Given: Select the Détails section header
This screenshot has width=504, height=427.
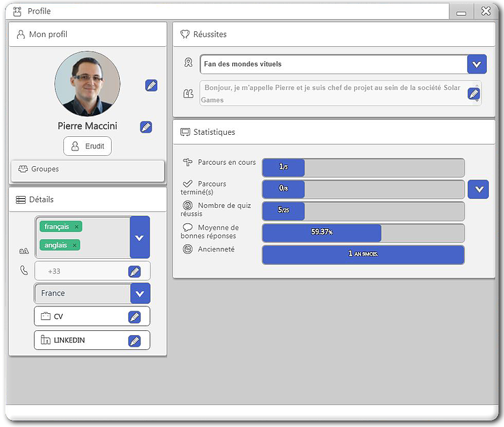Looking at the screenshot, I should pos(88,200).
